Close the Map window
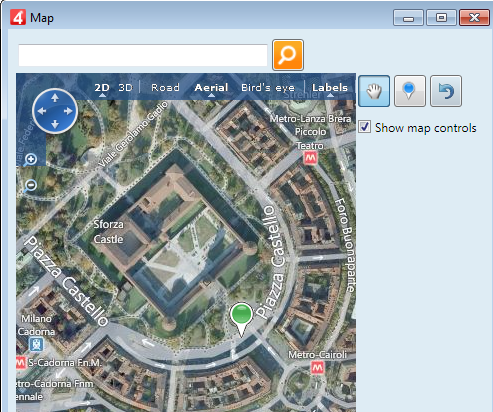This screenshot has height=412, width=493. click(x=474, y=18)
